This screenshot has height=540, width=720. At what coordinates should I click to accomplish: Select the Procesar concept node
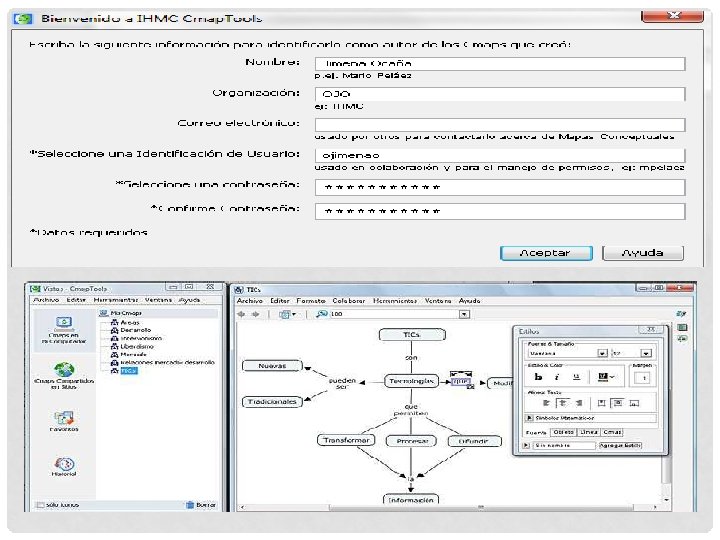[412, 441]
